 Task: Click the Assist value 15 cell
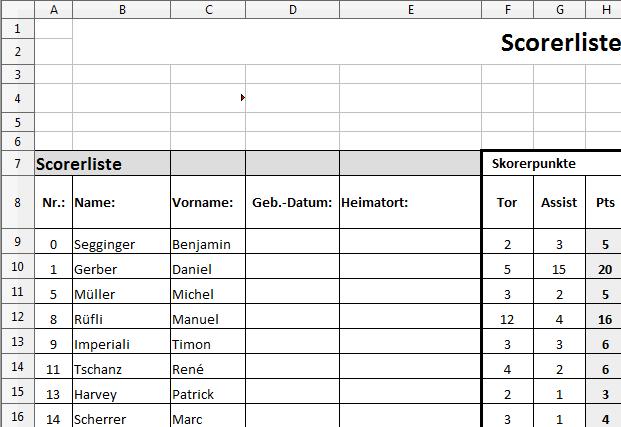coord(559,269)
